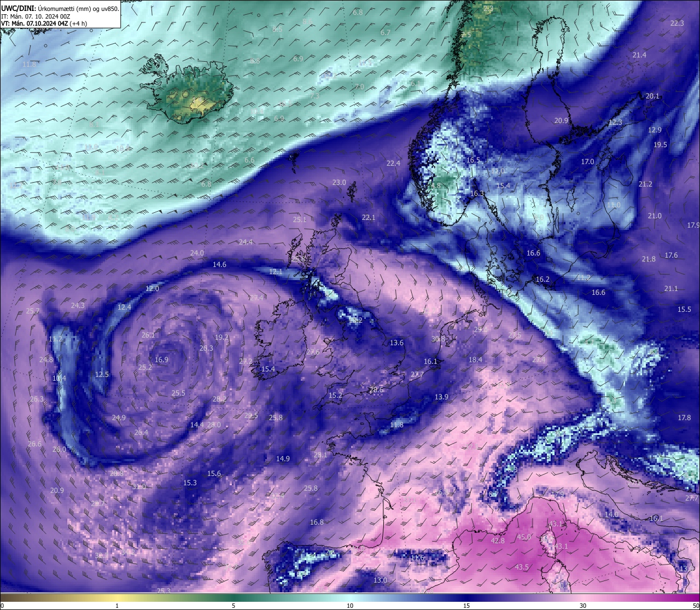
Task: Click the value 45.0 on map
Action: [524, 537]
